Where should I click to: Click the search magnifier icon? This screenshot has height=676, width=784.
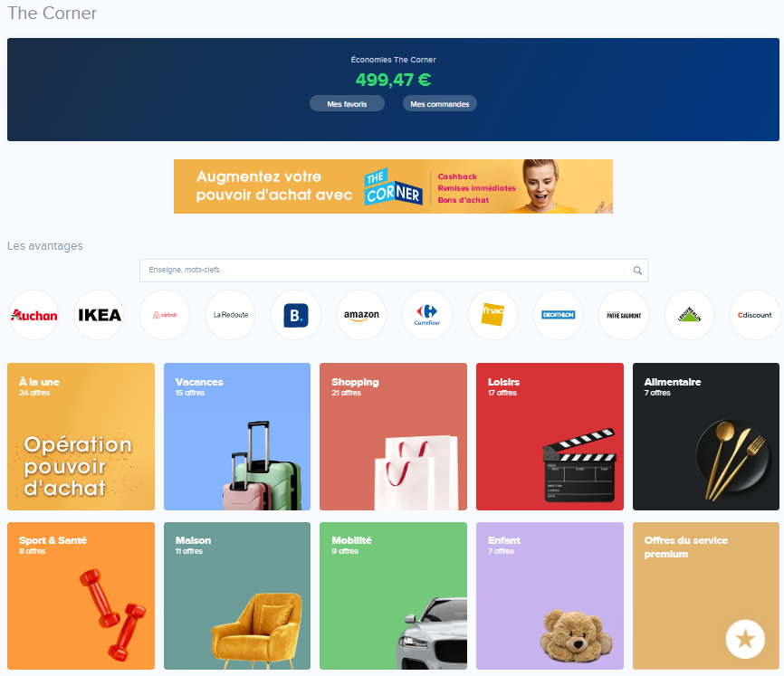pyautogui.click(x=637, y=271)
